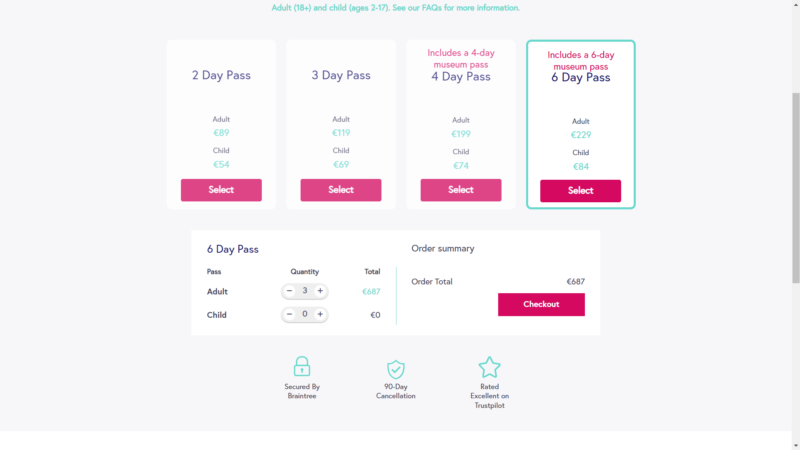Image resolution: width=800 pixels, height=450 pixels.
Task: Decrease Adult quantity with minus button
Action: [289, 291]
